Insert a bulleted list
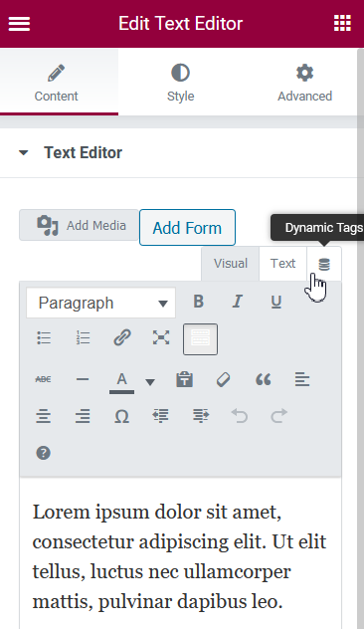Viewport: 364px width, 629px height. click(x=44, y=338)
